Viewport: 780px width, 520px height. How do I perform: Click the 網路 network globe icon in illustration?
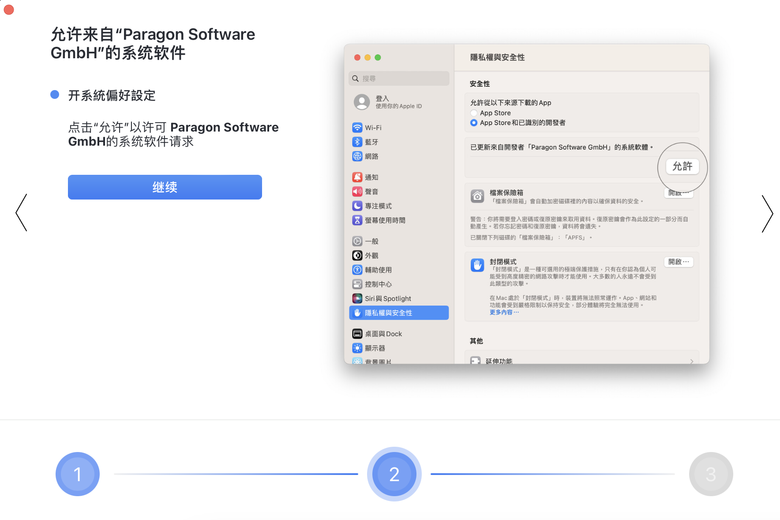357,156
